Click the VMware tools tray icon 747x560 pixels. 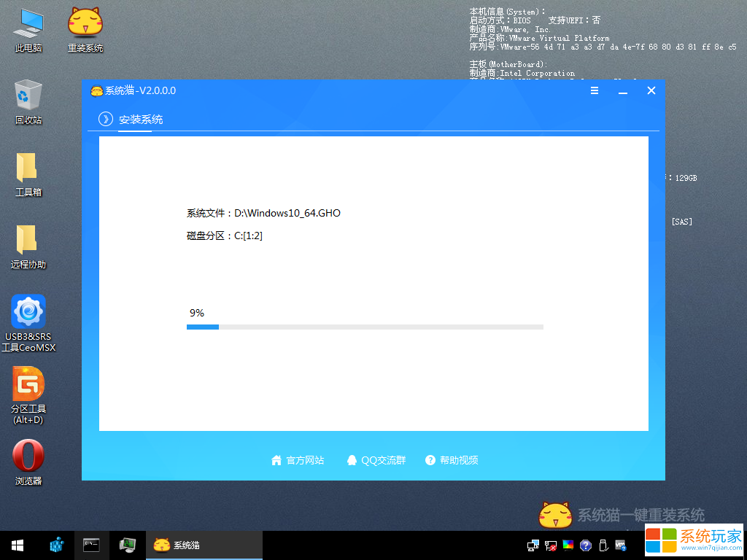point(621,545)
